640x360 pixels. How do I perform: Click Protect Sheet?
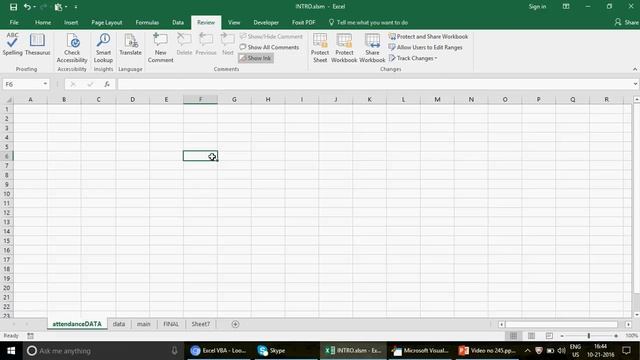320,48
